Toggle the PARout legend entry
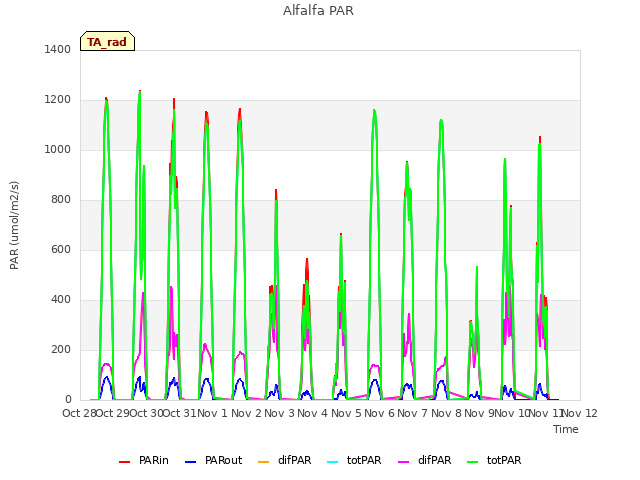This screenshot has width=640, height=480. click(x=213, y=460)
